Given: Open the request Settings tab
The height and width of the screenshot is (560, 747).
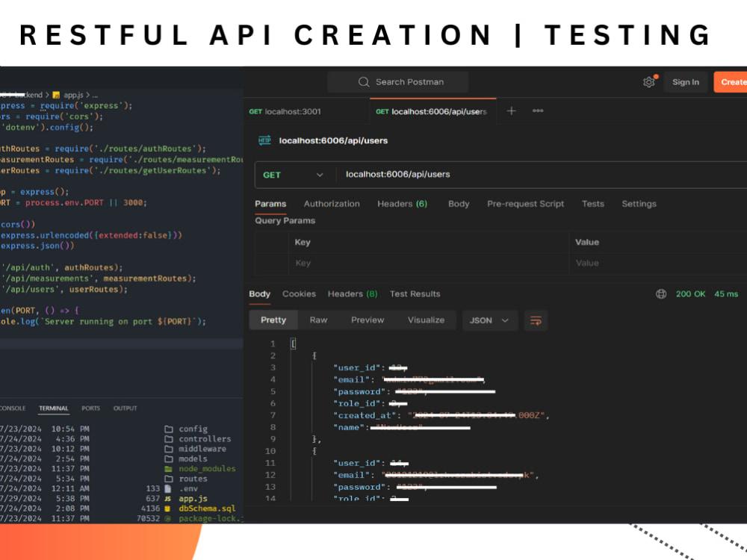Looking at the screenshot, I should [639, 204].
